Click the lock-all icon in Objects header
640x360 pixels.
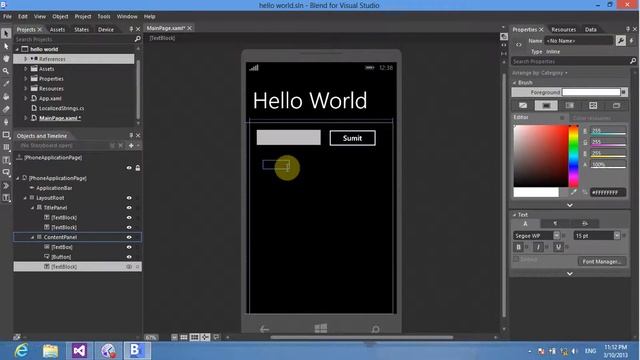tap(138, 168)
